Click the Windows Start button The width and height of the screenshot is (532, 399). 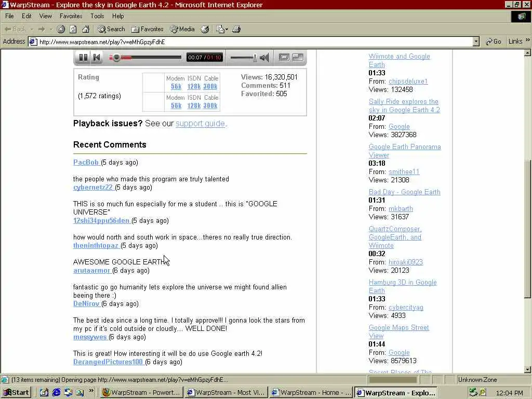pos(16,393)
